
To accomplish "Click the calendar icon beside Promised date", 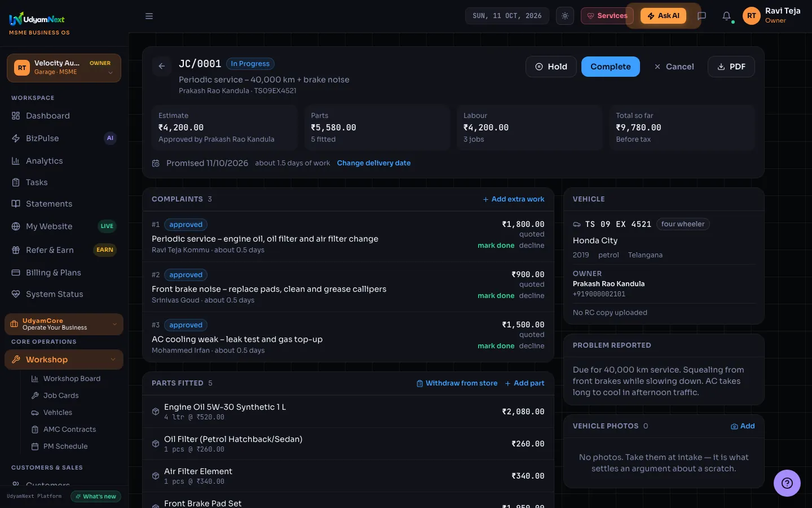I will click(x=156, y=163).
